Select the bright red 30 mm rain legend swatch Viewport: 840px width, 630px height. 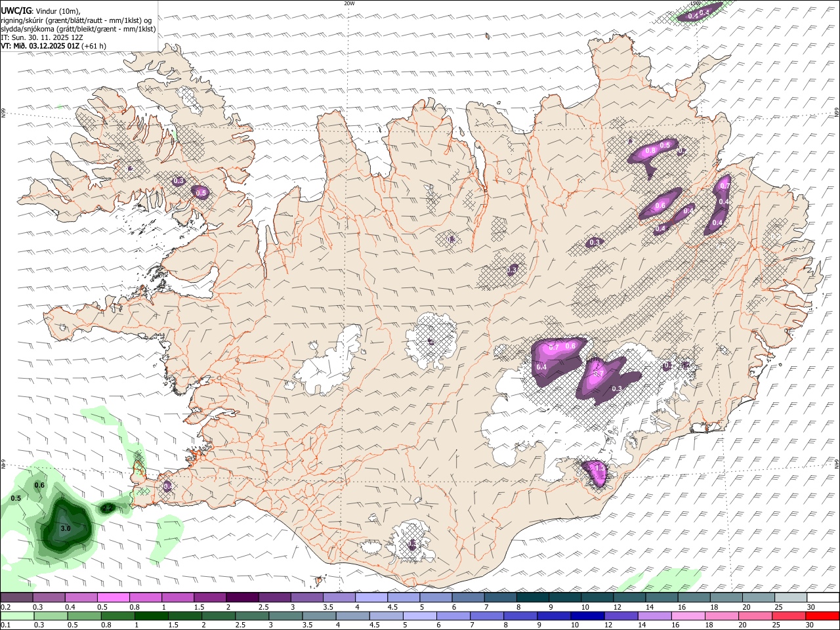click(823, 616)
